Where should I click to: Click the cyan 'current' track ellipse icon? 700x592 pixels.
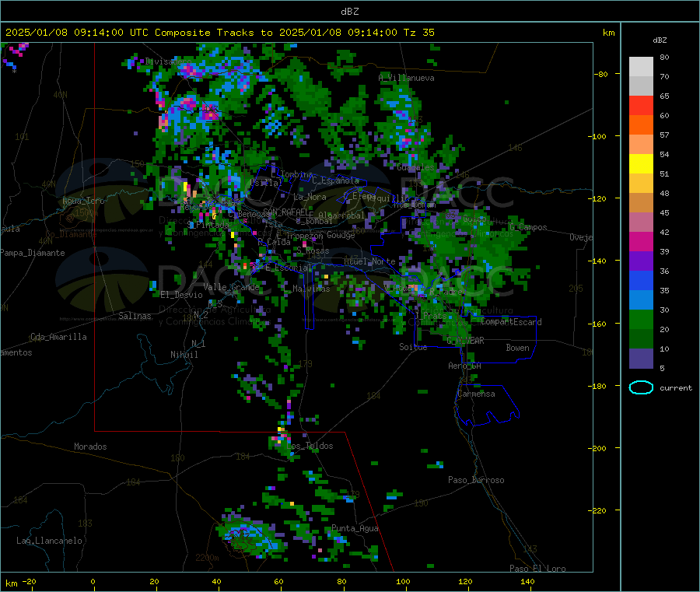641,387
